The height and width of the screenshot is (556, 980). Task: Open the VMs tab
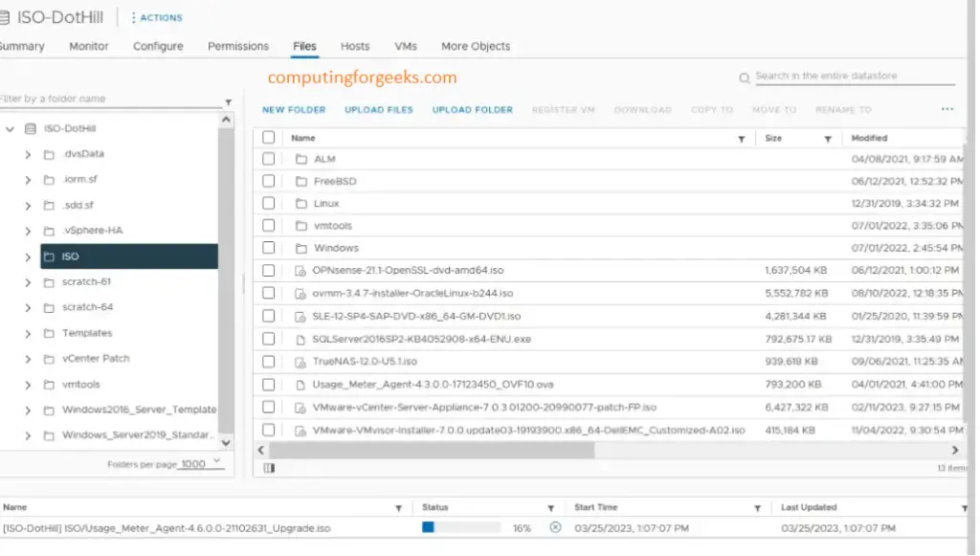pos(406,46)
